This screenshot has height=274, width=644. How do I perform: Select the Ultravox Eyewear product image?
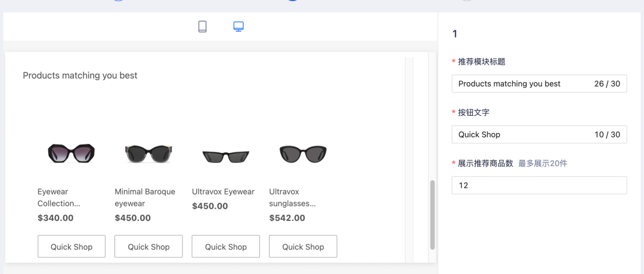click(x=226, y=156)
